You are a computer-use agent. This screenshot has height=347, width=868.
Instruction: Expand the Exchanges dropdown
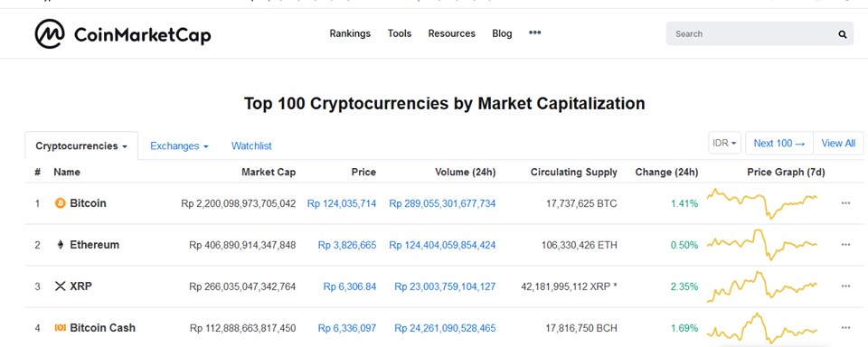click(x=179, y=146)
